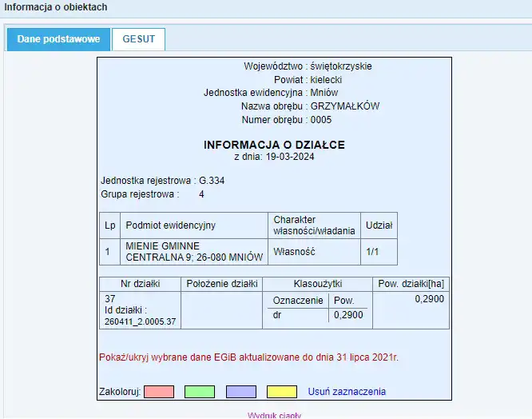Click the Podmiot ewidencyjny column header
The height and width of the screenshot is (419, 532).
[x=170, y=225]
